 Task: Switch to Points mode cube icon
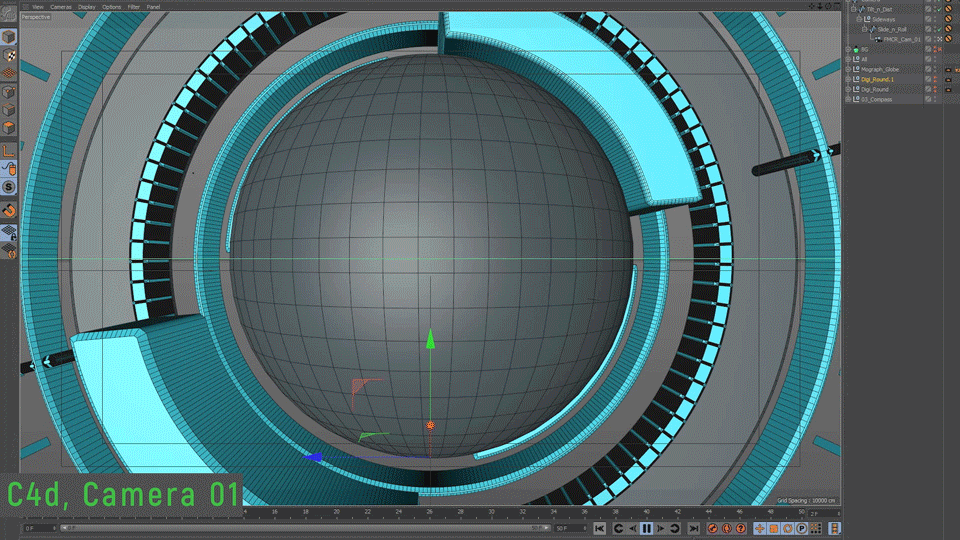pyautogui.click(x=9, y=92)
